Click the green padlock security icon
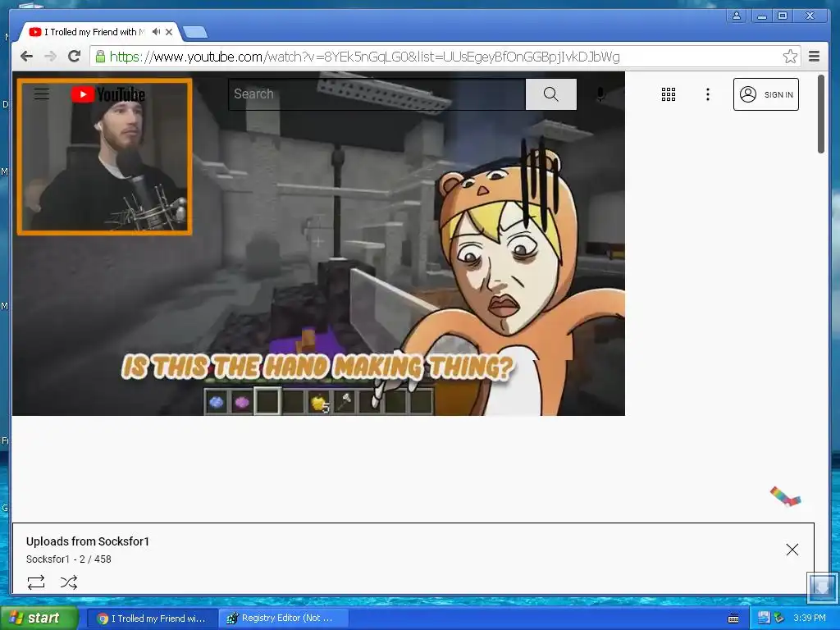 100,57
